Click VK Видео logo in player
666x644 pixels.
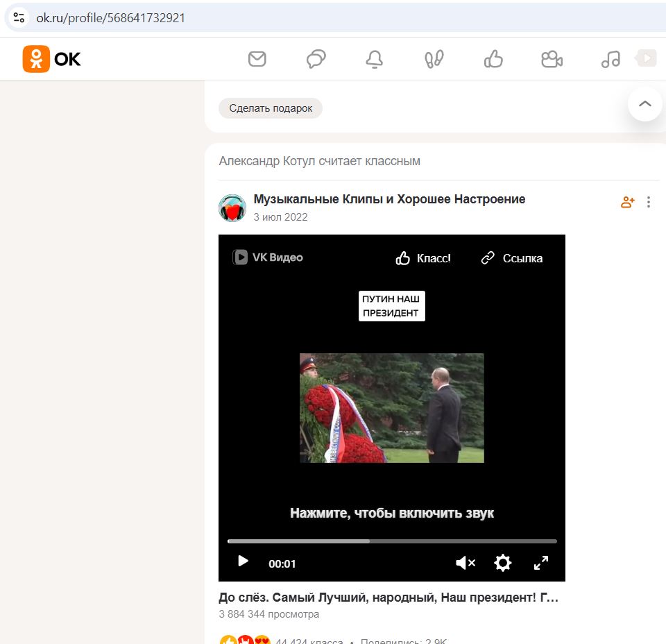pos(268,257)
